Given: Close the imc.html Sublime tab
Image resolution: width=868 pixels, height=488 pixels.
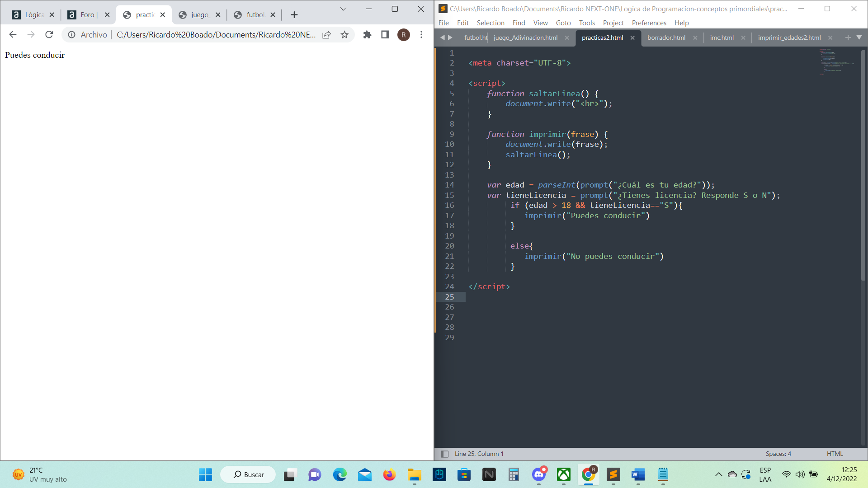Looking at the screenshot, I should (x=743, y=38).
